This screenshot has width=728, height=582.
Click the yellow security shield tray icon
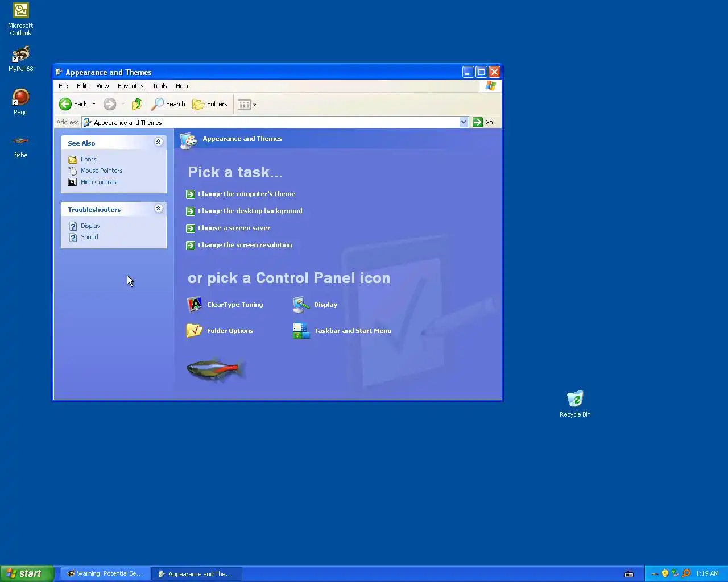[x=665, y=573]
